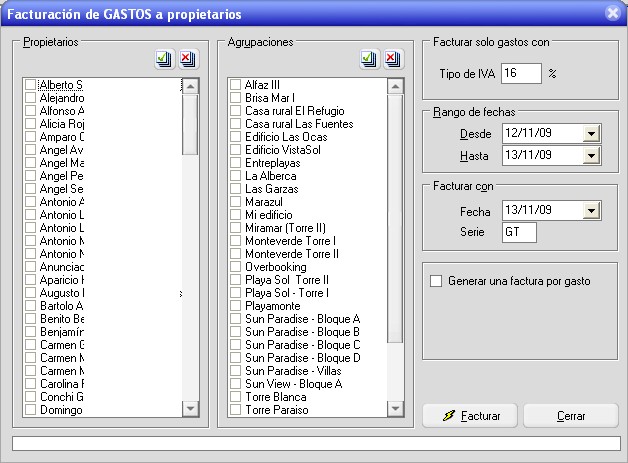
Task: Check the Marazul group checkbox
Action: (x=236, y=202)
